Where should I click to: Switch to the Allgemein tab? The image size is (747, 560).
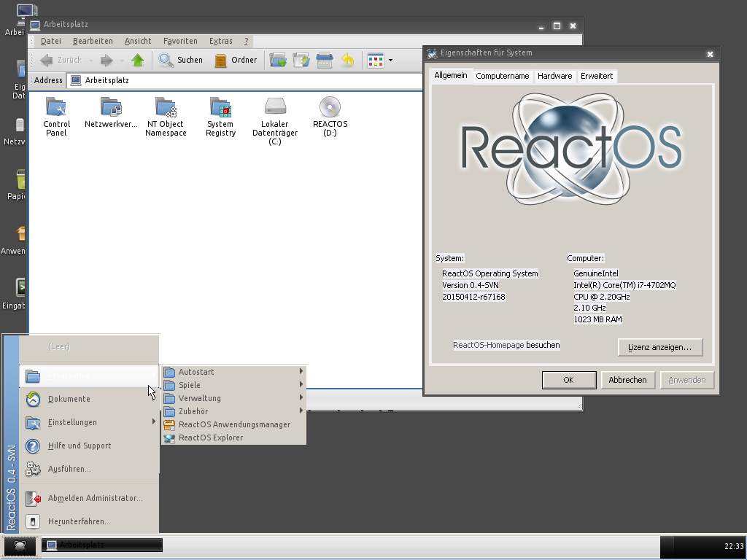[451, 75]
